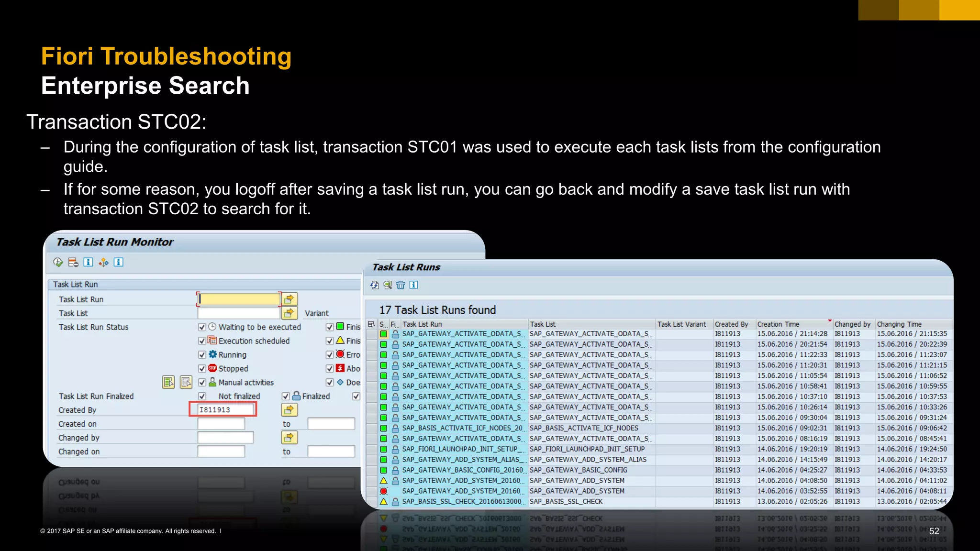This screenshot has height=551, width=980.
Task: Click the multiple selection arrow beside the Changed by field
Action: (x=289, y=438)
